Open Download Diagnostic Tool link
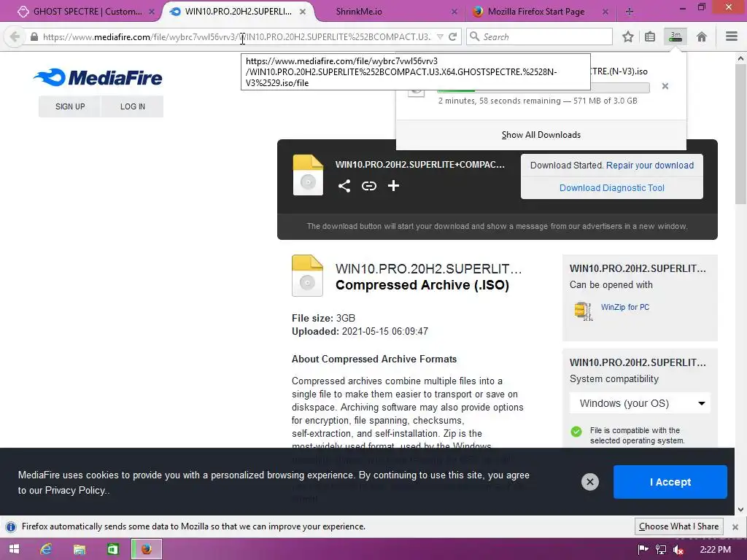The image size is (747, 560). 612,187
